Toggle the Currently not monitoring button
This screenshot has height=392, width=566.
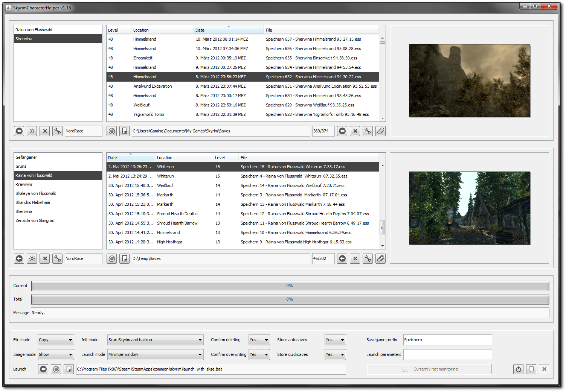(x=429, y=369)
